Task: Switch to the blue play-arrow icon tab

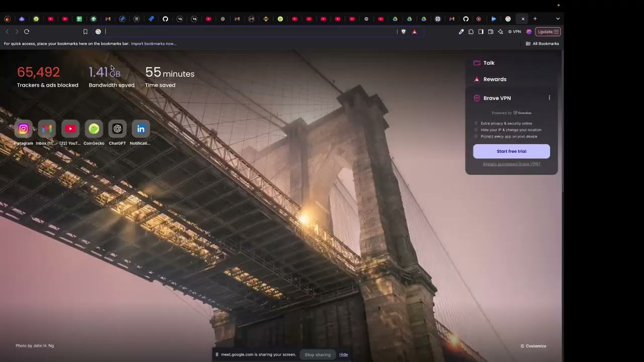Action: click(x=494, y=19)
